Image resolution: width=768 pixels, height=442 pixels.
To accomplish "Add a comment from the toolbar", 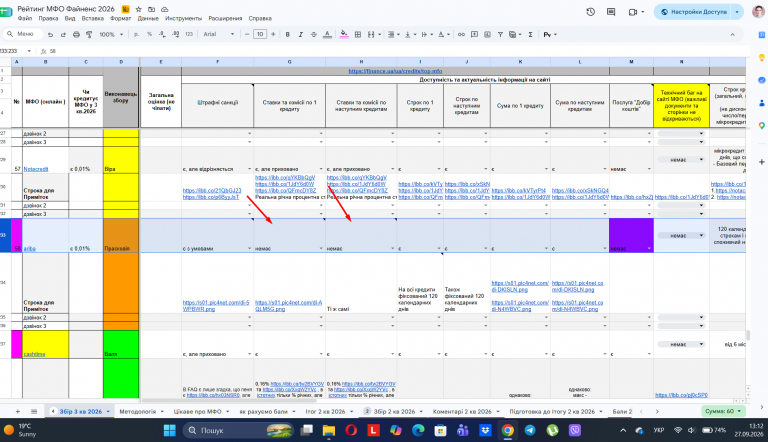I will pos(474,34).
